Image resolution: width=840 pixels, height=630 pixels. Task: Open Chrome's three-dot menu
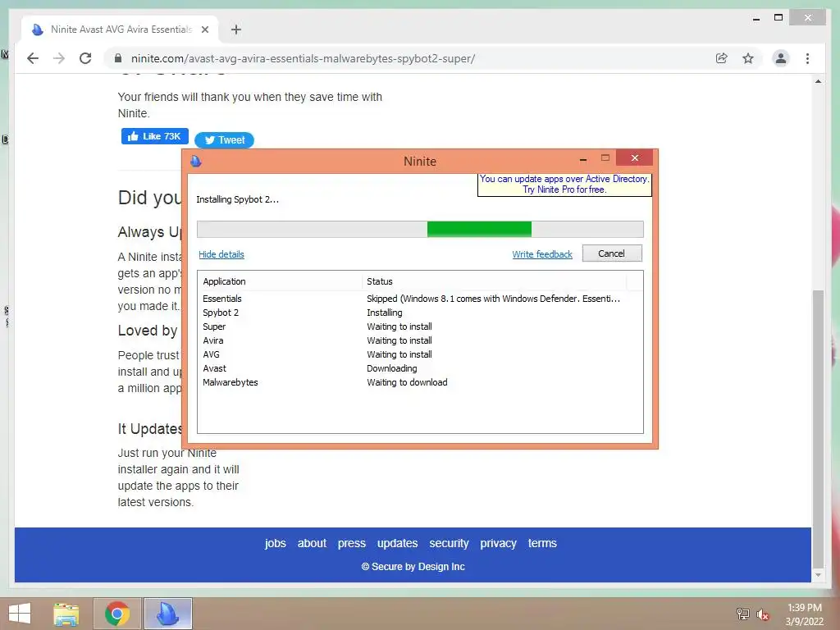tap(807, 58)
